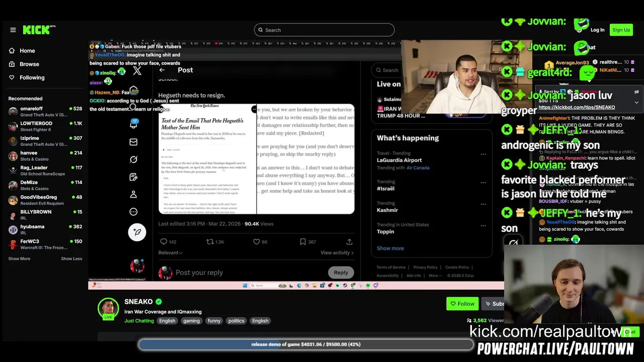The image size is (644, 362).
Task: Open the Kick hamburger menu
Action: [x=13, y=30]
